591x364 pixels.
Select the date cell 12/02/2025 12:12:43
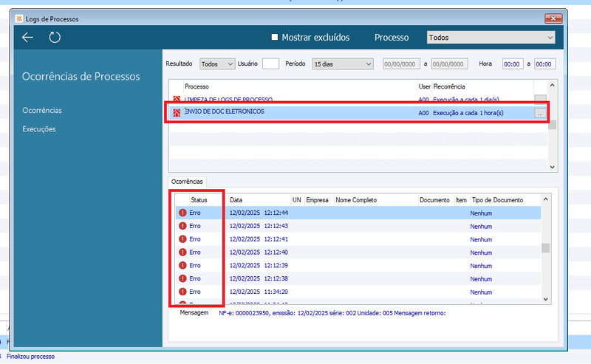click(x=259, y=226)
